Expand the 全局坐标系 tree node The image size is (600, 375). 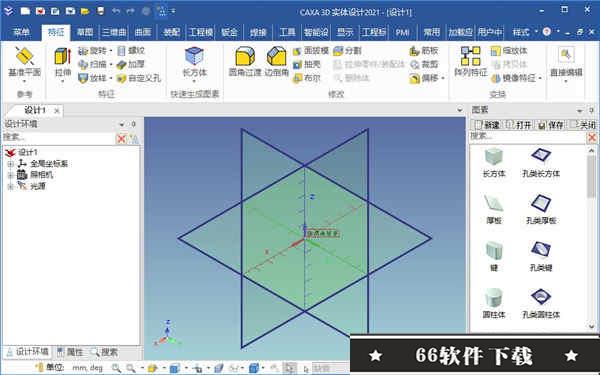[11, 164]
